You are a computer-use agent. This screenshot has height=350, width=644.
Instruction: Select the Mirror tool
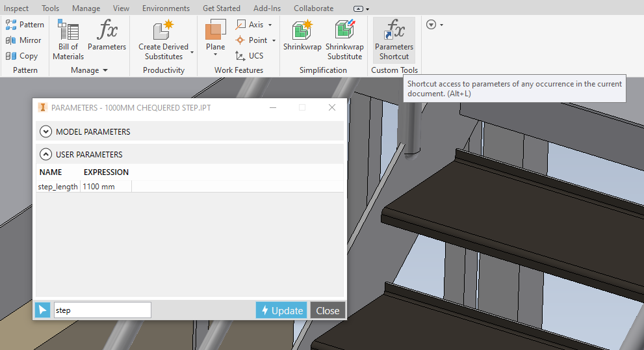pyautogui.click(x=23, y=40)
